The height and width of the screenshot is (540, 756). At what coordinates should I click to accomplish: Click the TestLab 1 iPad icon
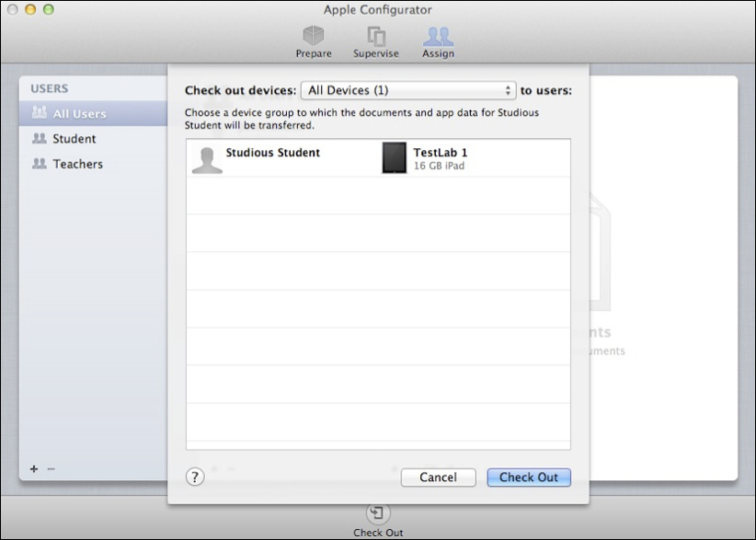click(394, 157)
